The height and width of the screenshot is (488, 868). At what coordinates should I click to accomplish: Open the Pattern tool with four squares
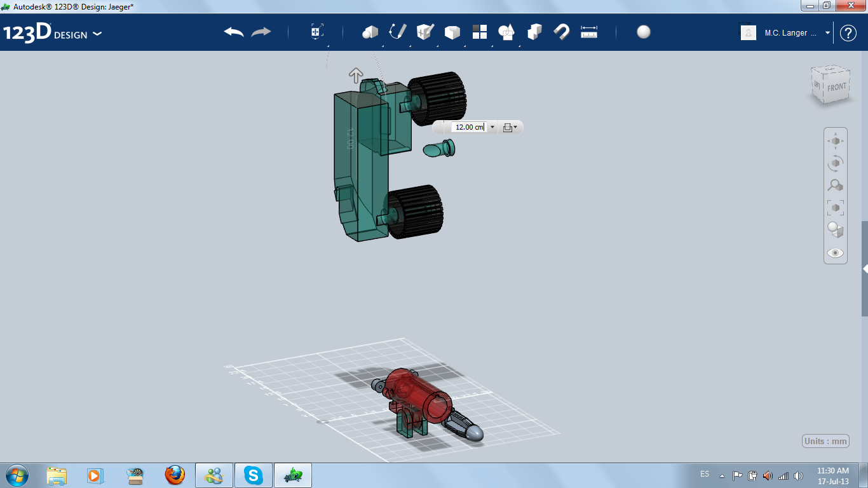pyautogui.click(x=479, y=32)
